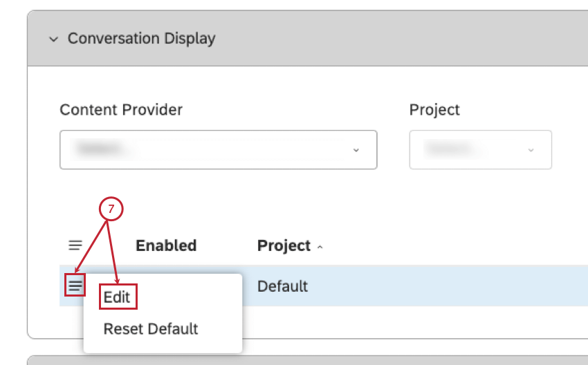Sort by the Enabled column header
Screen dimensions: 588x365
point(166,245)
